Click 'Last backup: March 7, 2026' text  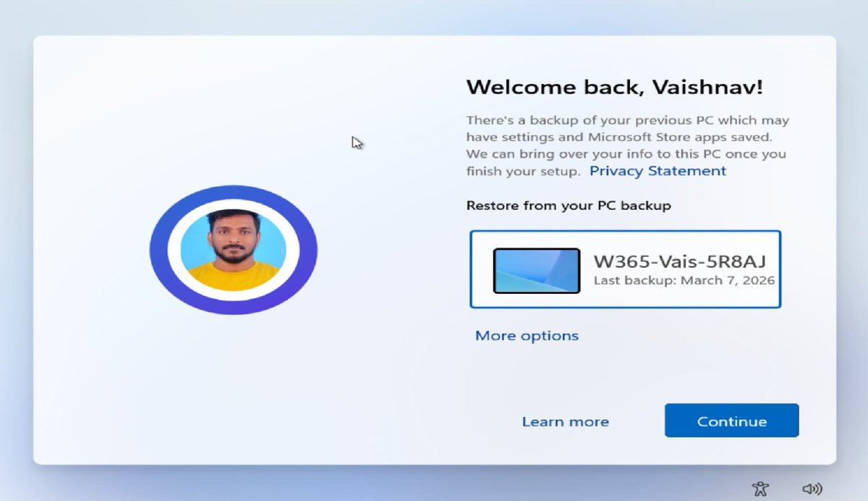coord(684,280)
